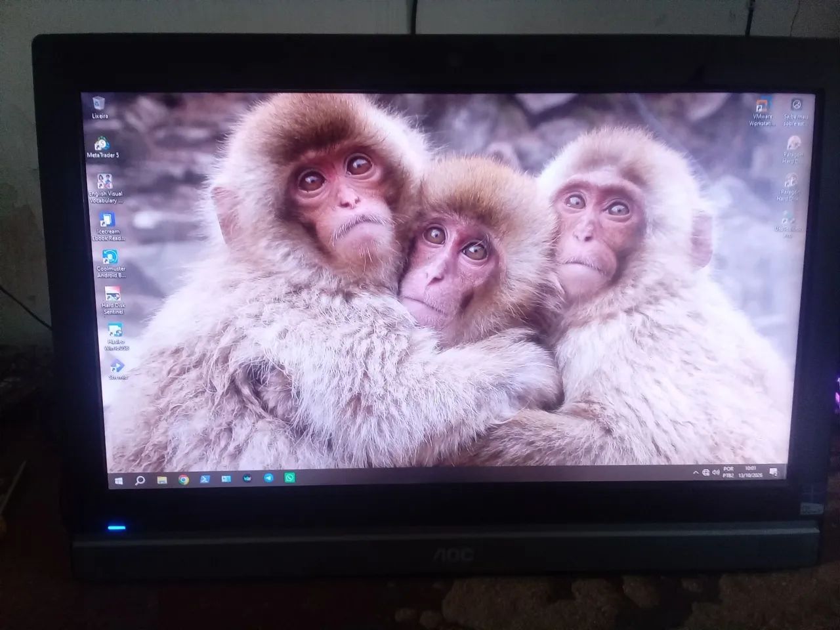
Task: Select the 'Saiba mais sobre' desktop icon
Action: pyautogui.click(x=795, y=112)
